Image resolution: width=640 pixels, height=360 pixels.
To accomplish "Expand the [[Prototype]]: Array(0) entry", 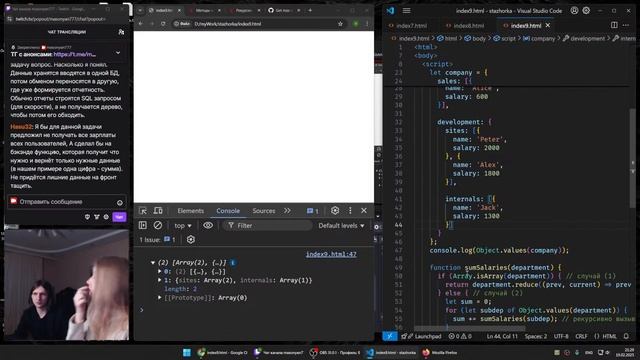I will [160, 298].
